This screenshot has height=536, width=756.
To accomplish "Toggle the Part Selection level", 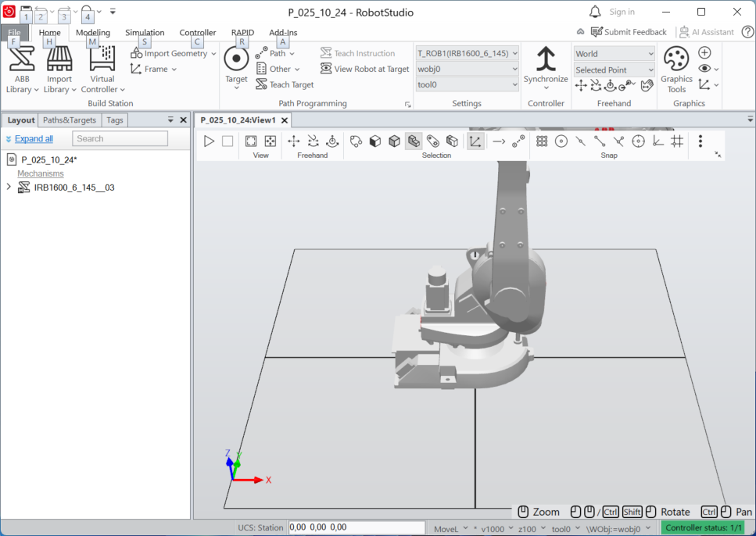I will [414, 141].
